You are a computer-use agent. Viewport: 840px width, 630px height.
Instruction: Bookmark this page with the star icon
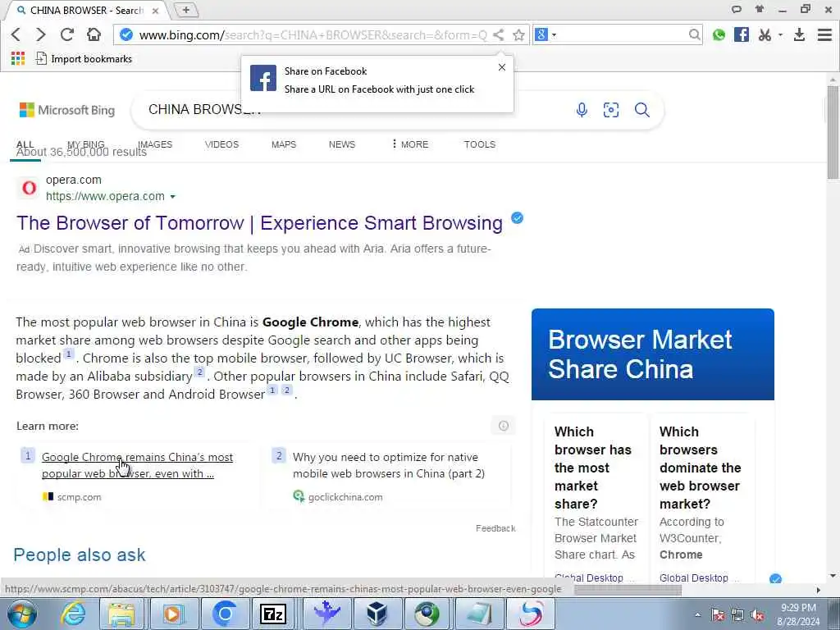point(518,34)
